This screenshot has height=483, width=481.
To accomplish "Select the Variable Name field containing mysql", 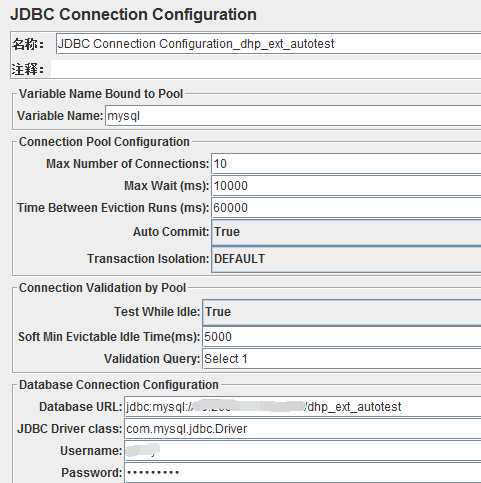I will click(293, 116).
